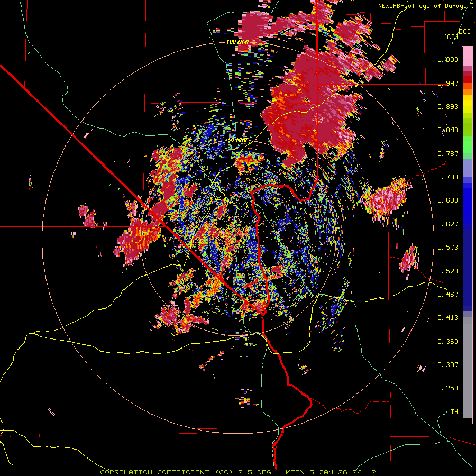
Task: Pick the yellow color bar segment
Action: pyautogui.click(x=467, y=104)
